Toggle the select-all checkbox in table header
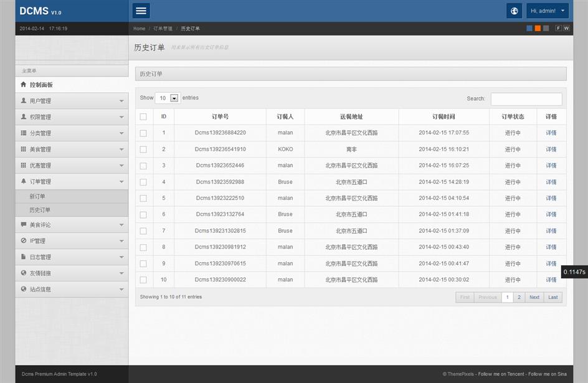This screenshot has width=588, height=383. (x=143, y=116)
